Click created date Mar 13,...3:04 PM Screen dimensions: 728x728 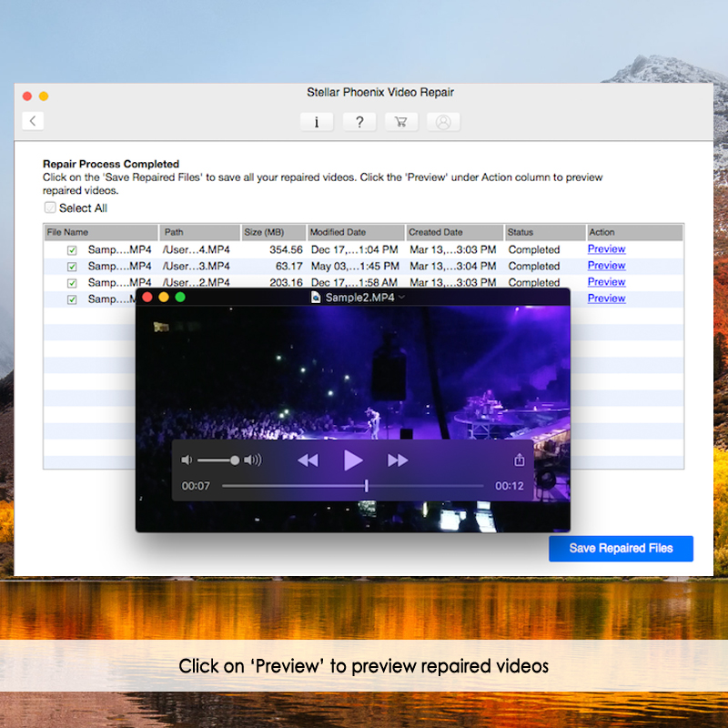452,266
